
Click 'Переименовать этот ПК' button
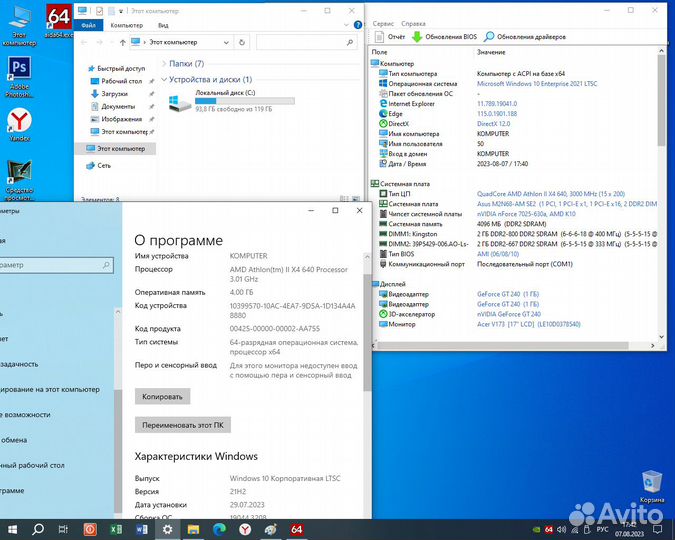tap(183, 425)
